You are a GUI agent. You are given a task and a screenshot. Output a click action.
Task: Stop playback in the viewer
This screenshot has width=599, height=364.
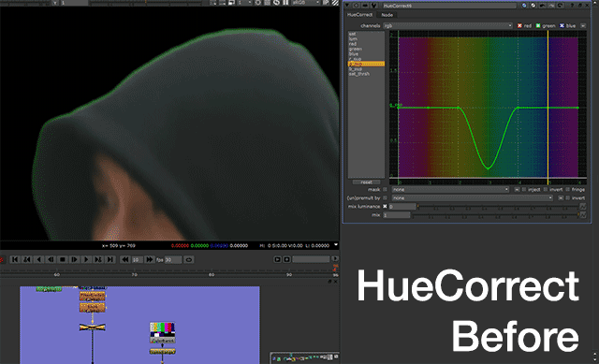(63, 259)
